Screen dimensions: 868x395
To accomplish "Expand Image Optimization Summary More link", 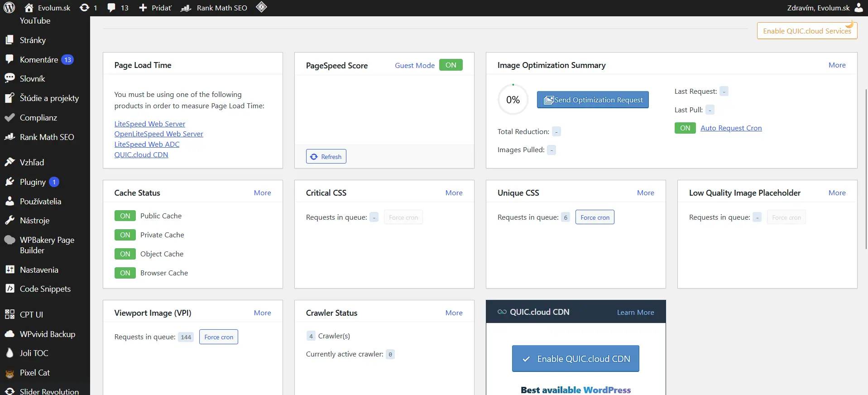I will click(837, 65).
